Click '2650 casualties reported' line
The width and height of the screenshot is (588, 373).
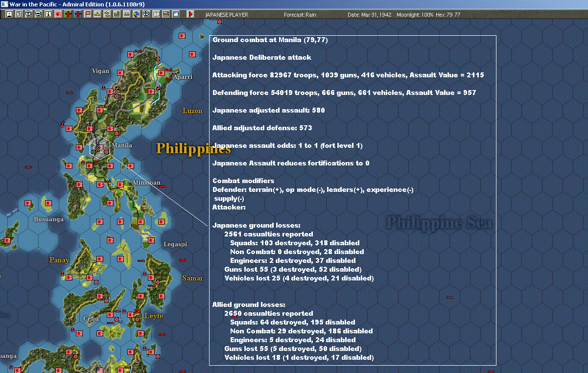pos(269,313)
